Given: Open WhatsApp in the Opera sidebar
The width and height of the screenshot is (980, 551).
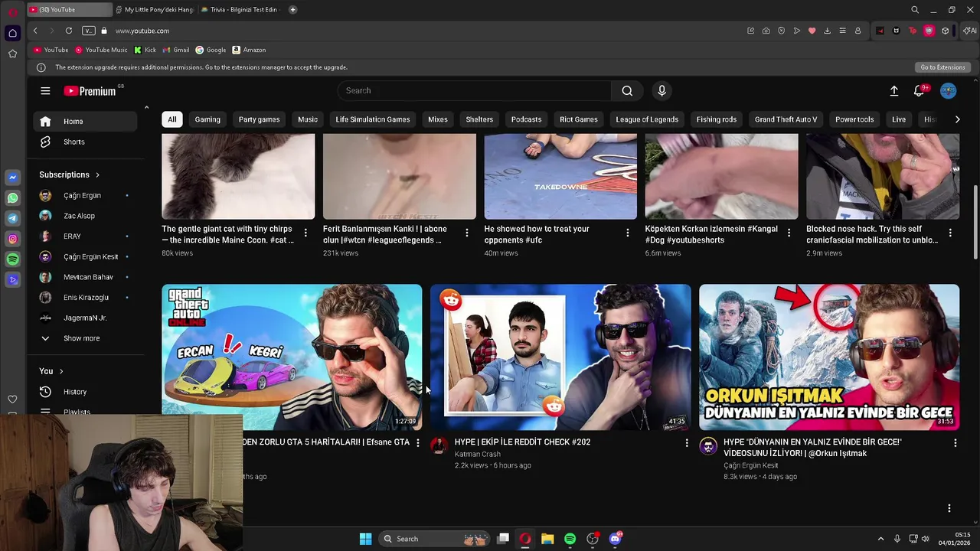Looking at the screenshot, I should click(12, 198).
